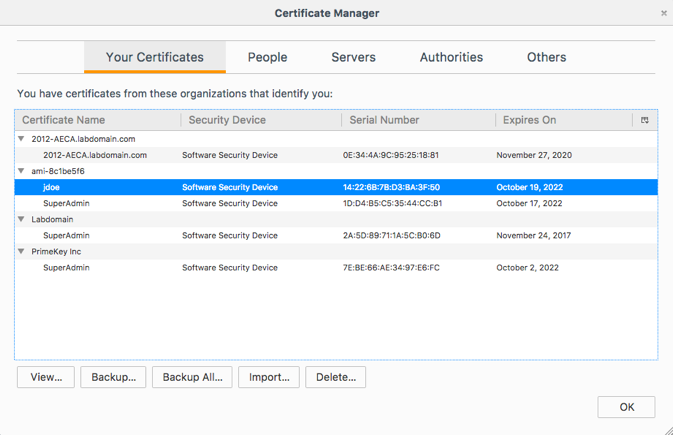Collapse the 2012-AECA.labdomain.com group
Image resolution: width=673 pixels, height=435 pixels.
(22, 139)
